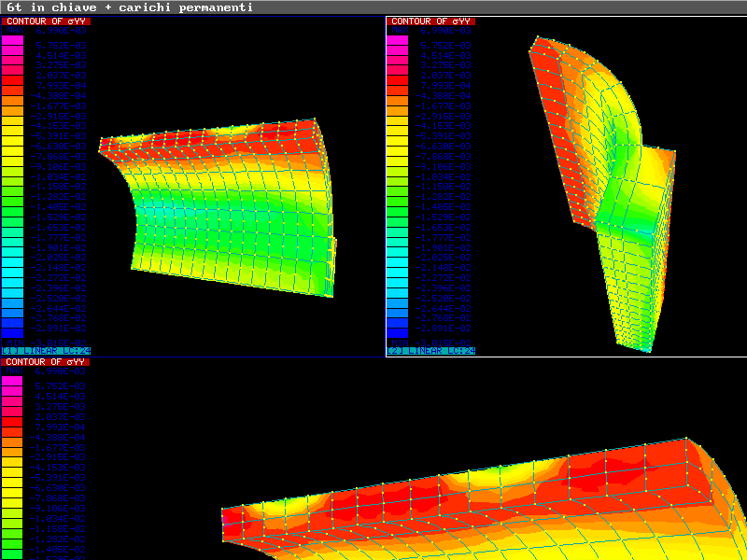Pick the top magenta swatch in bottom viewport legend
Viewport: 747px width, 560px height.
(x=12, y=381)
